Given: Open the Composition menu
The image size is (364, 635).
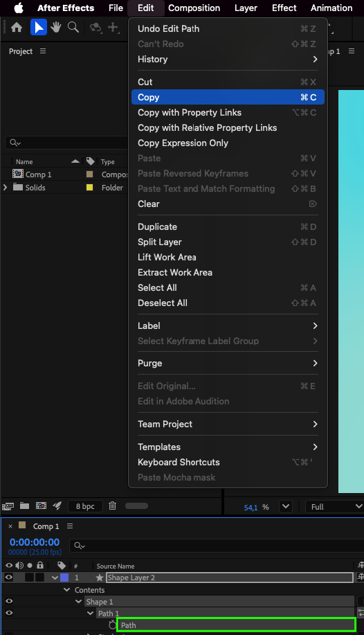Looking at the screenshot, I should tap(194, 8).
